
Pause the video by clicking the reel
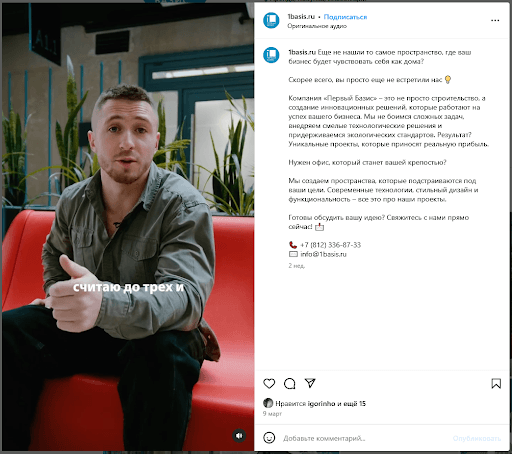point(128,227)
